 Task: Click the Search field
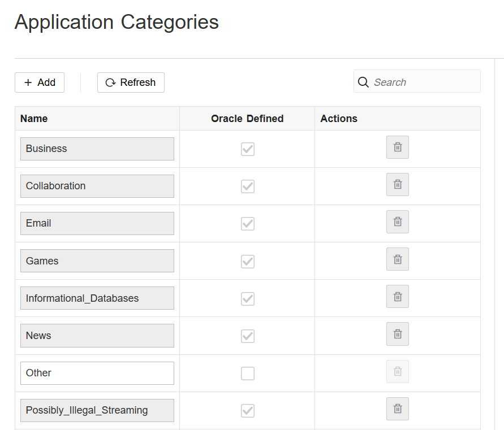tap(424, 82)
